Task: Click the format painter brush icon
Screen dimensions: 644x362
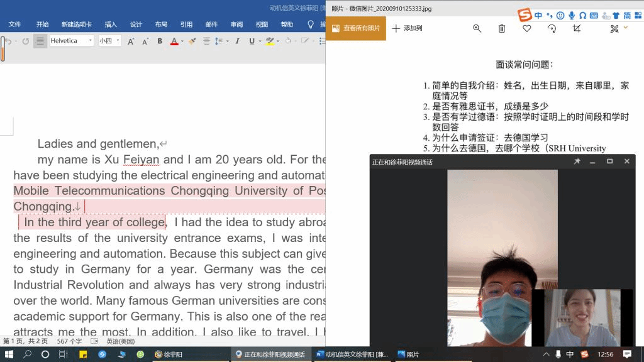Action: (x=192, y=41)
